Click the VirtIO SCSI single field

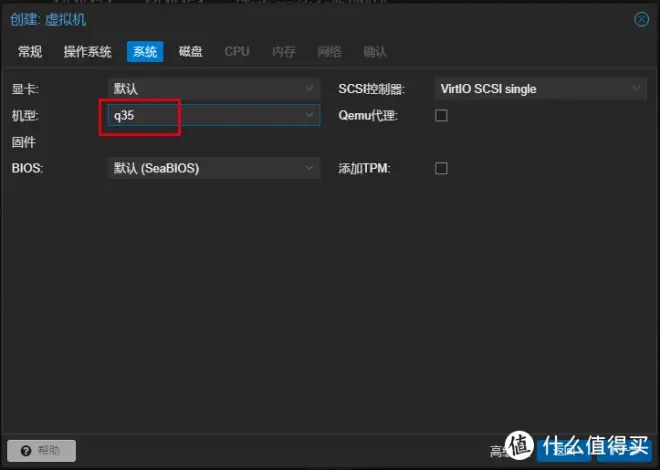click(x=540, y=89)
